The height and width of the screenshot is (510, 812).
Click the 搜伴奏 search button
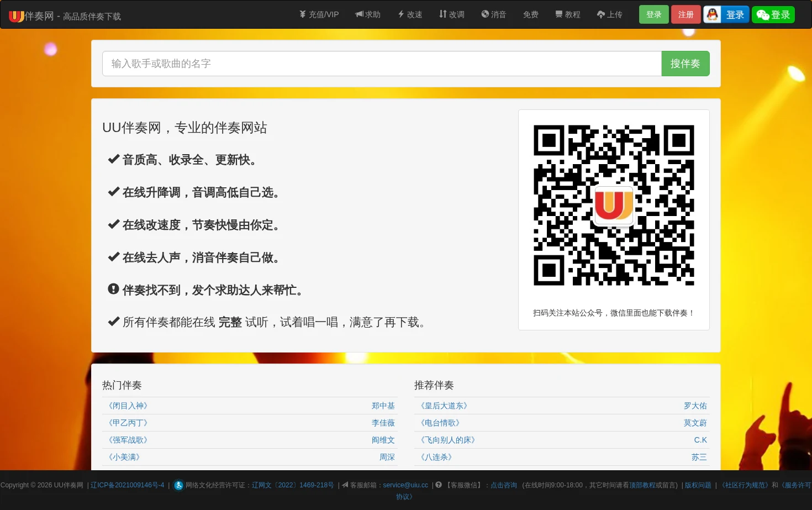coord(686,64)
